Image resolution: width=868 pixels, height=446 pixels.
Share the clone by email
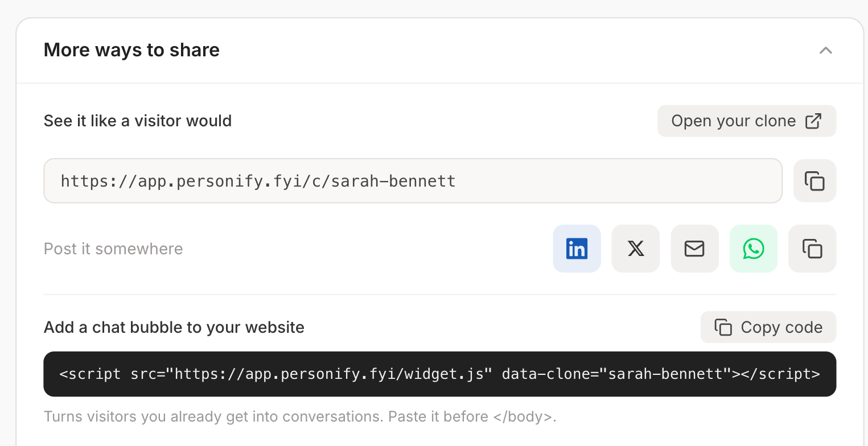click(x=694, y=249)
